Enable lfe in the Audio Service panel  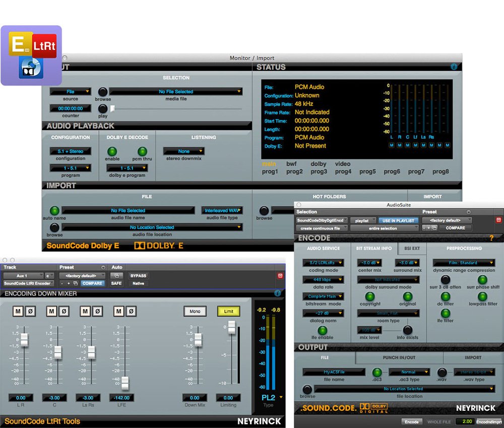pyautogui.click(x=323, y=330)
